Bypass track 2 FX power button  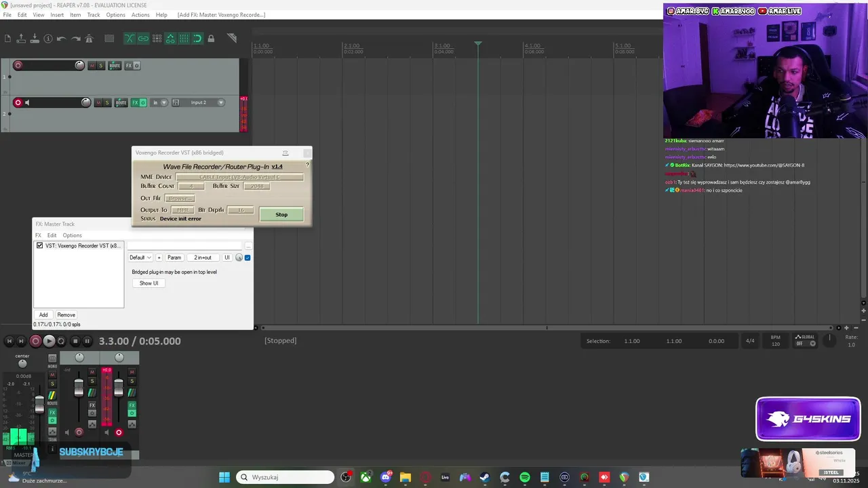coord(142,102)
